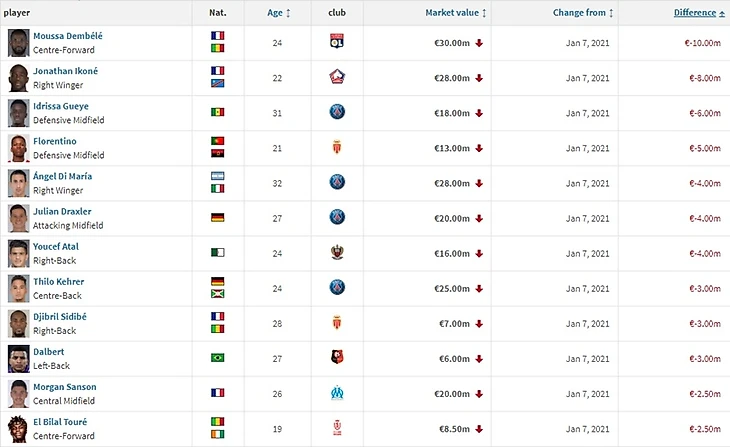Open Thilo Kehrer player page

(x=58, y=281)
